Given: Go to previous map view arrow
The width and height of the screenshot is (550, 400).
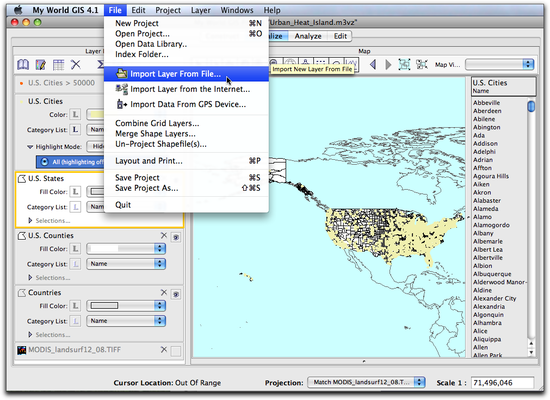Looking at the screenshot, I should coord(373,65).
